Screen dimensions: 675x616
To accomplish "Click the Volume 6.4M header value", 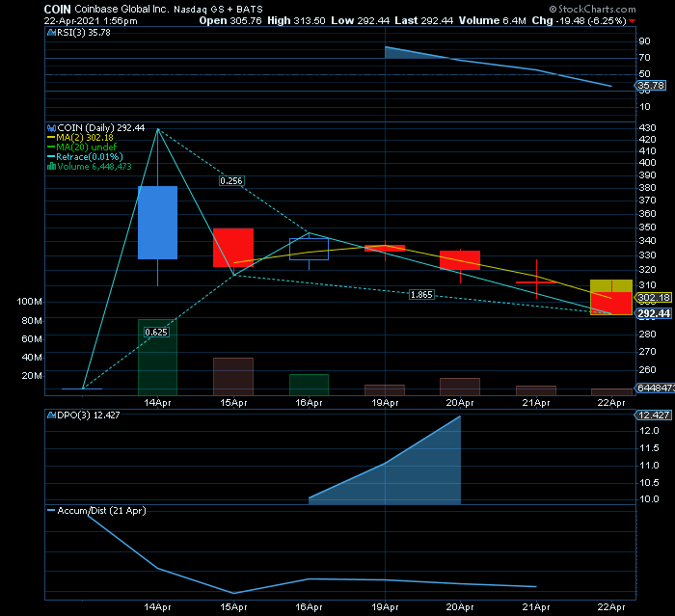I will (493, 20).
